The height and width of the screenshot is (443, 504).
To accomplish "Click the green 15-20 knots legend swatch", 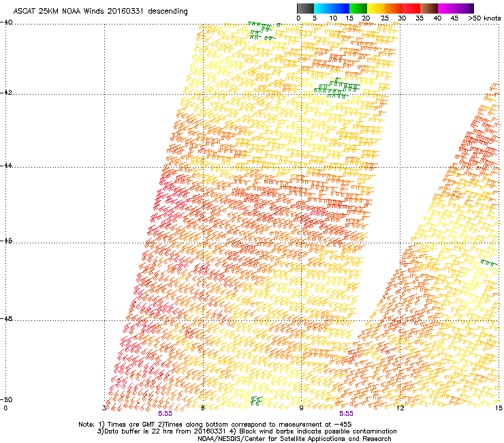I will click(358, 8).
